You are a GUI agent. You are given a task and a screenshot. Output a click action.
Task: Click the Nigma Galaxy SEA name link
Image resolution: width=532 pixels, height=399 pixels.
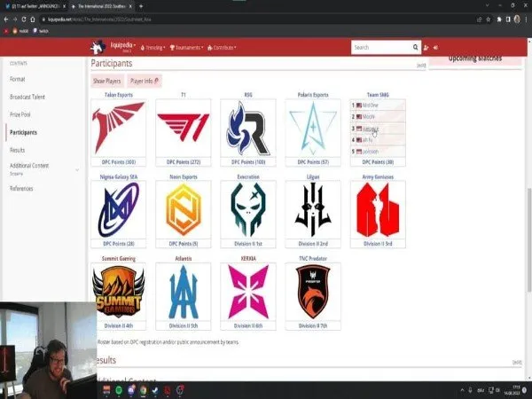point(118,176)
